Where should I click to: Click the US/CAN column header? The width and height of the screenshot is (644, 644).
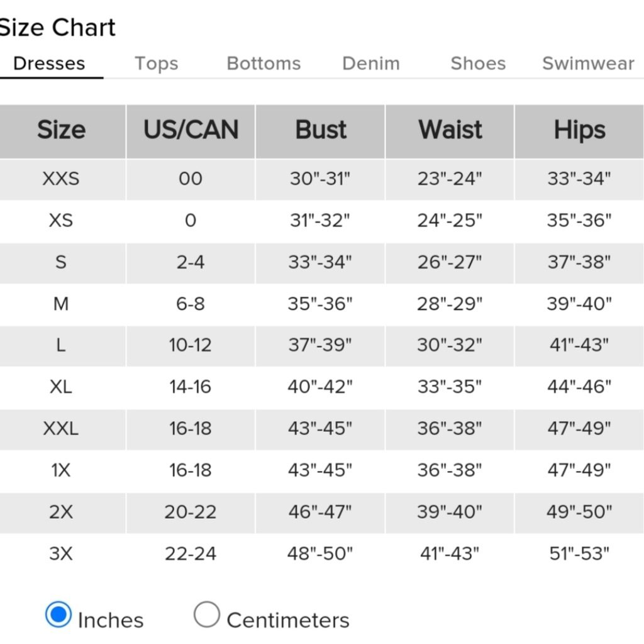(191, 131)
